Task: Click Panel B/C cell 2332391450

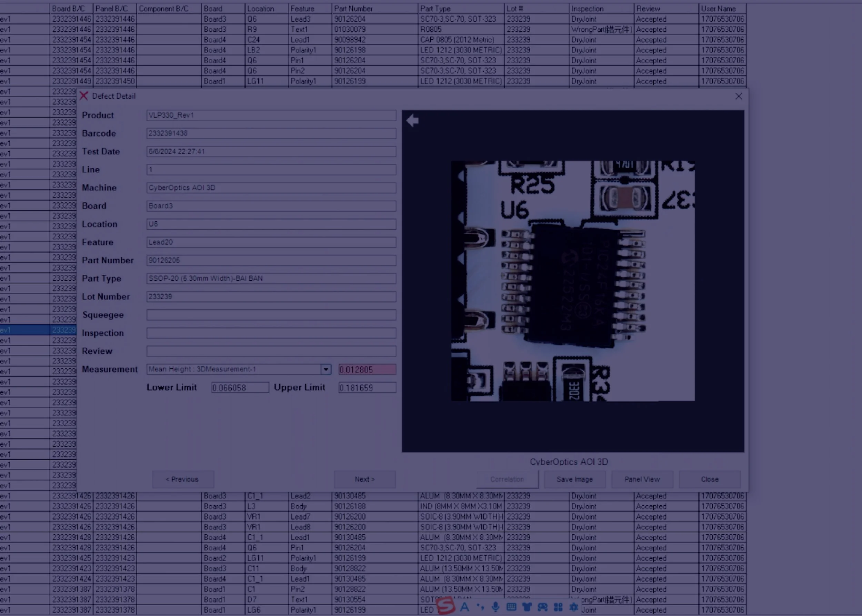Action: click(x=115, y=81)
